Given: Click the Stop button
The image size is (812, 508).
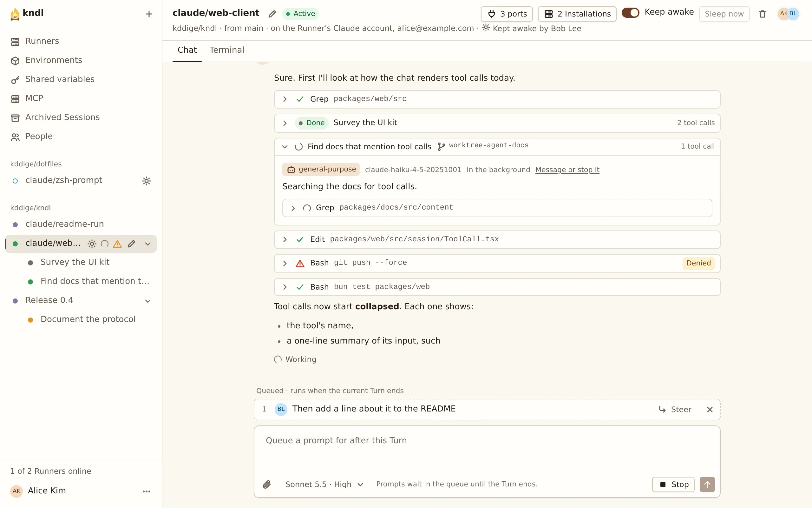Looking at the screenshot, I should pyautogui.click(x=673, y=485).
